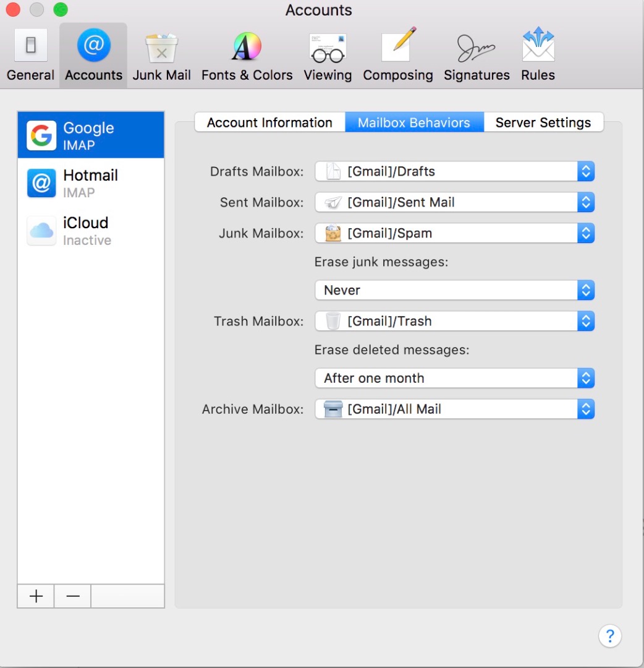The width and height of the screenshot is (644, 668).
Task: Open the Sent Mailbox dropdown
Action: pyautogui.click(x=455, y=202)
